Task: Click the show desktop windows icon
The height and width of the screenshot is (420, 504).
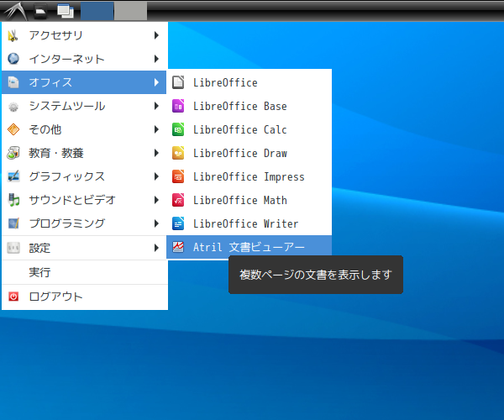Action: click(66, 11)
